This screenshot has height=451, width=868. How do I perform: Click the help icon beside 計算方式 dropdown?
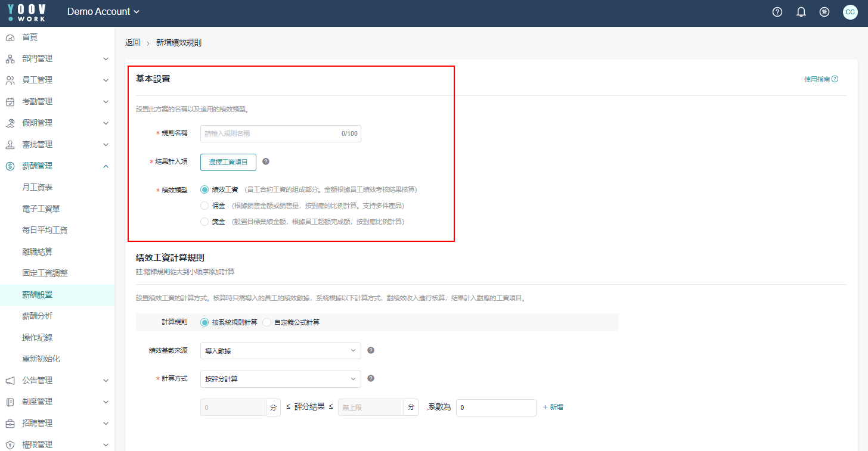point(371,378)
